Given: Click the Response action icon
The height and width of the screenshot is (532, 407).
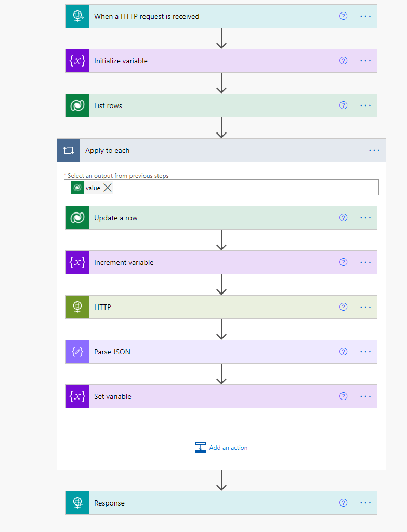Looking at the screenshot, I should [77, 503].
